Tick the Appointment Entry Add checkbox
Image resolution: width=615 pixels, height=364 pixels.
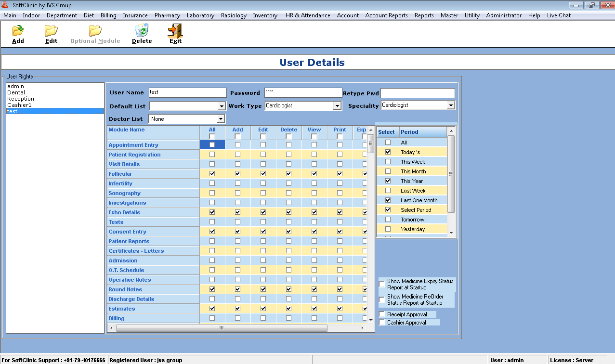coord(237,144)
